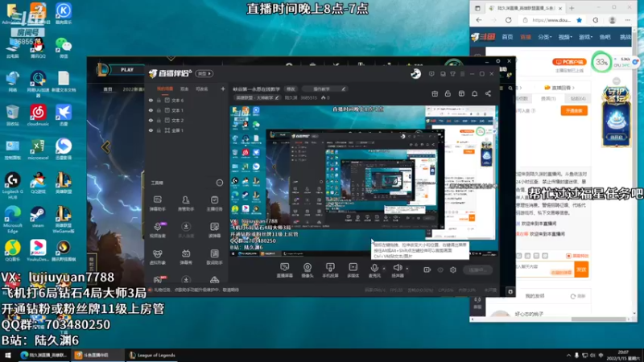Image resolution: width=644 pixels, height=362 pixels.
Task: Select the third scene tab
Action: click(x=202, y=88)
